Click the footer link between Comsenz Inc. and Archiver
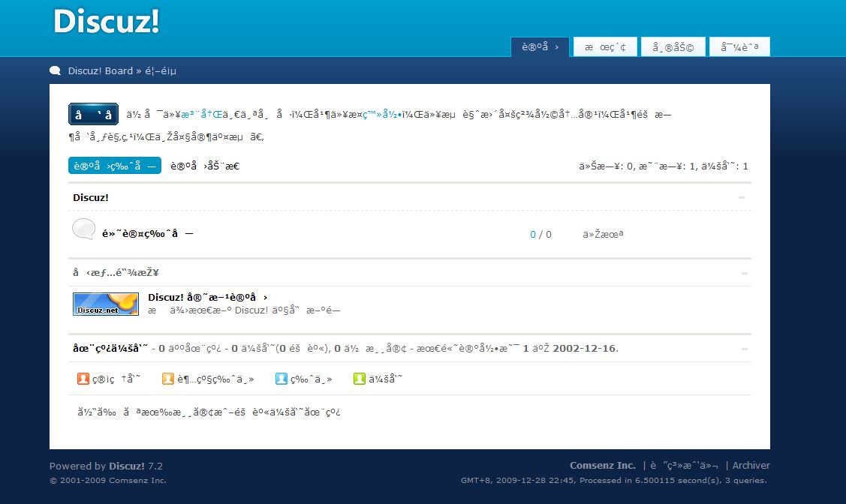 point(684,465)
